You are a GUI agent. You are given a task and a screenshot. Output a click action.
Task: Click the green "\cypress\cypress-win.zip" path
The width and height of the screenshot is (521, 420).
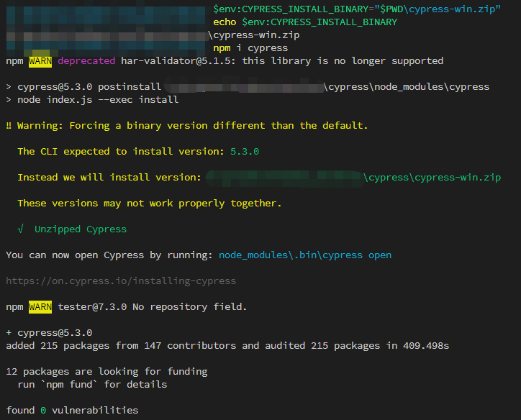click(432, 178)
